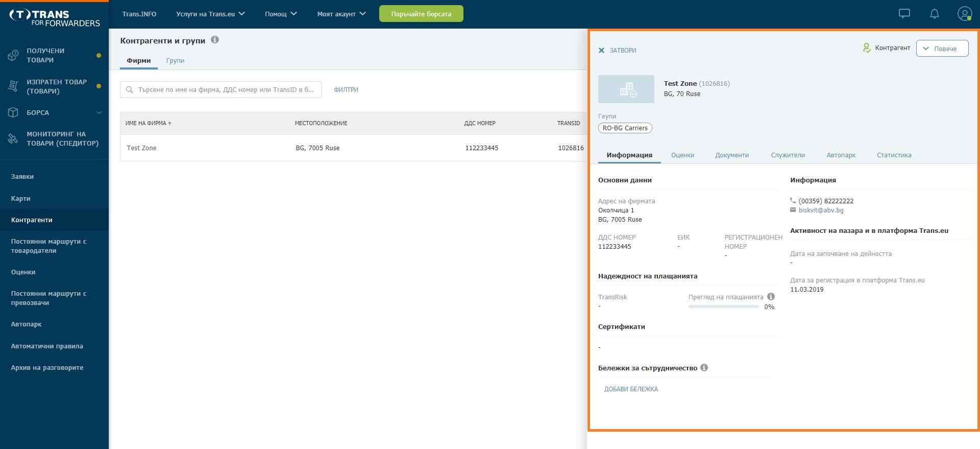
Task: Open the user profile avatar icon
Action: coord(965,14)
